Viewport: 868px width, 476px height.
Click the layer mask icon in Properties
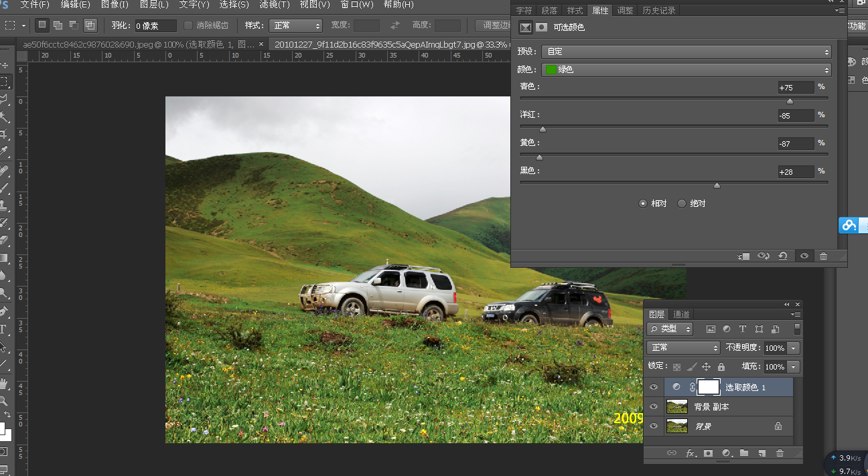(x=542, y=27)
